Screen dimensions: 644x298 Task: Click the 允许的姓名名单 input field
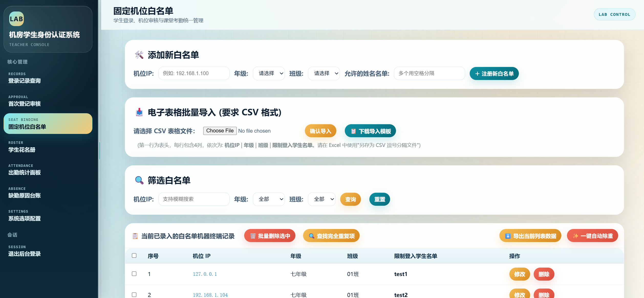[429, 73]
